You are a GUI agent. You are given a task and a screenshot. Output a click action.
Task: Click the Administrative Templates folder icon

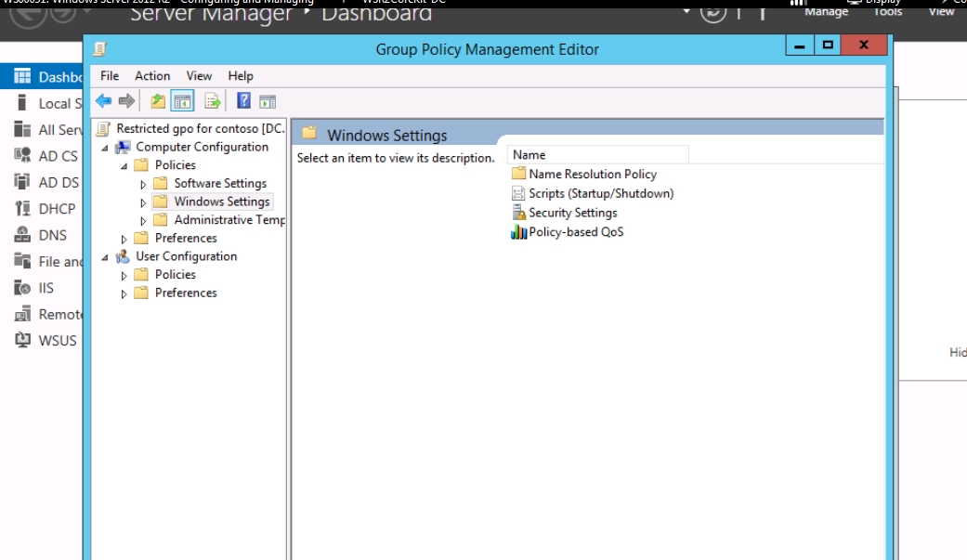point(161,219)
